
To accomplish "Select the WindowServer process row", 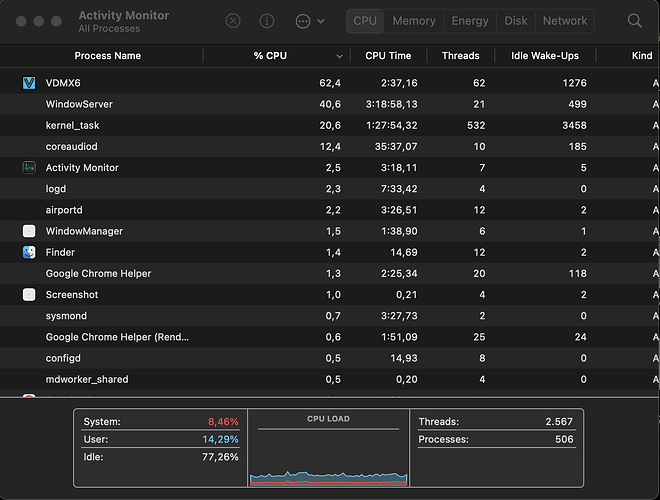I will pyautogui.click(x=329, y=104).
